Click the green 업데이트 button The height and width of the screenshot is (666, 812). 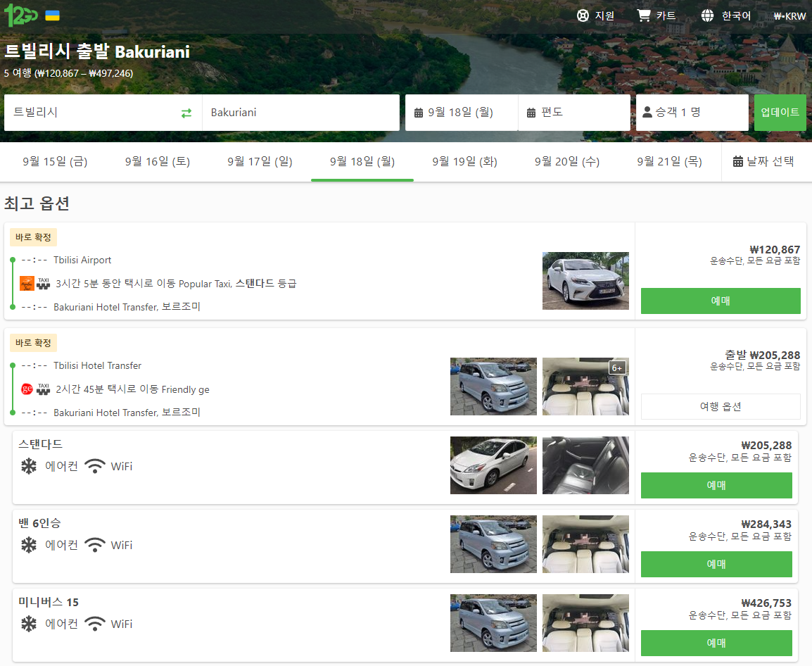pos(780,113)
